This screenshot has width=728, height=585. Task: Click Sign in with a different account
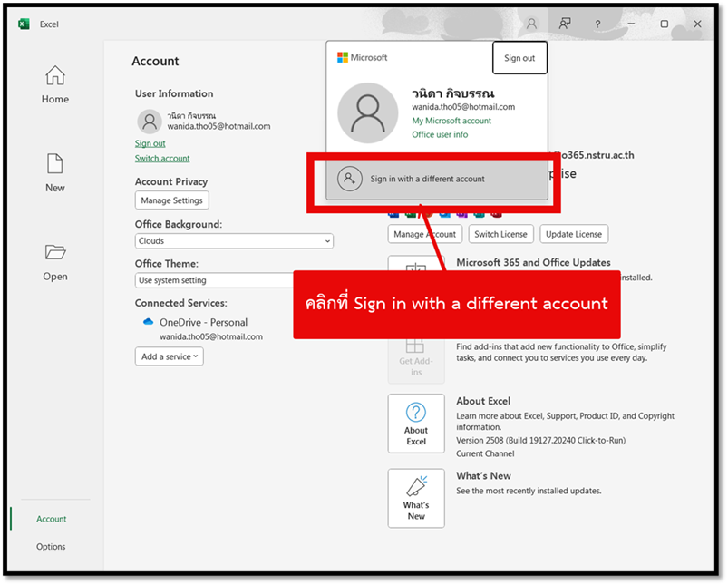[x=427, y=180]
